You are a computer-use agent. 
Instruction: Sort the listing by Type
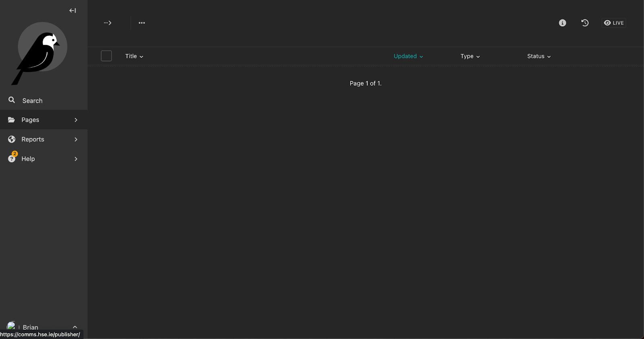[470, 56]
